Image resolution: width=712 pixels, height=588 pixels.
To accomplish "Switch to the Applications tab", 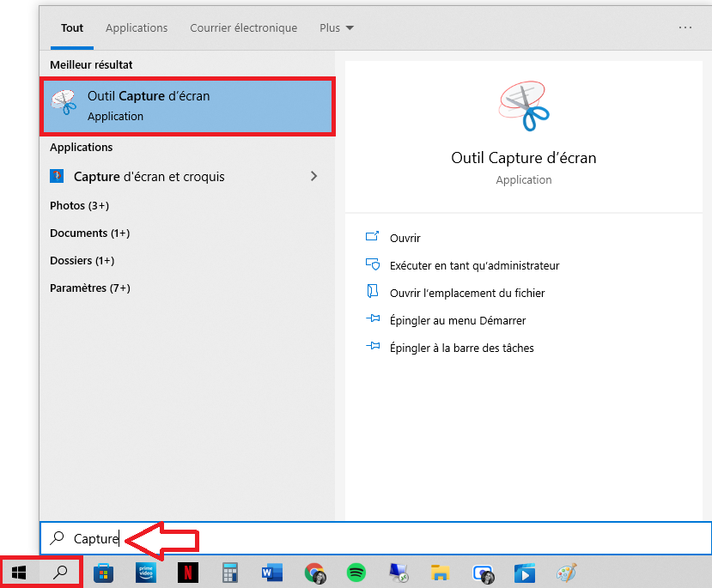I will 137,27.
